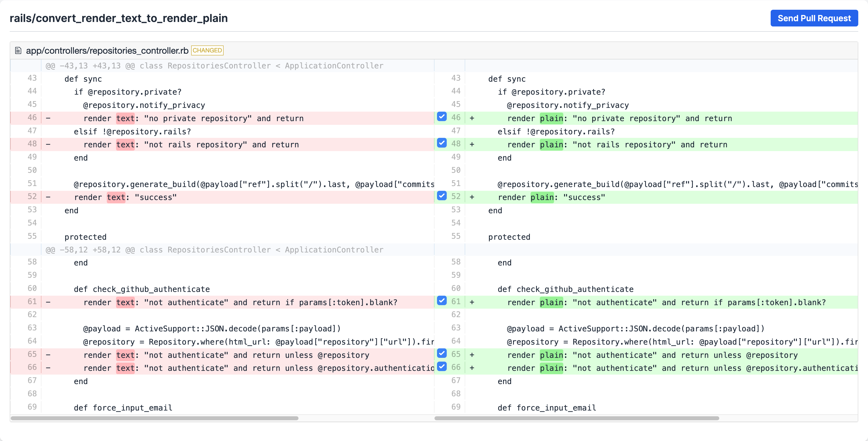Click the second hunk header @@ -58,12 +58,12
Image resolution: width=868 pixels, height=441 pixels.
[x=214, y=250]
